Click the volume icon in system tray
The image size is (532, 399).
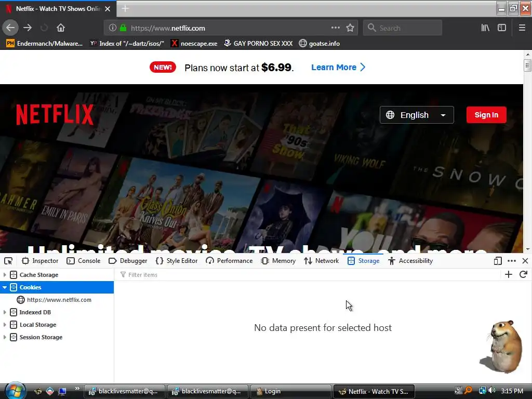tap(492, 391)
